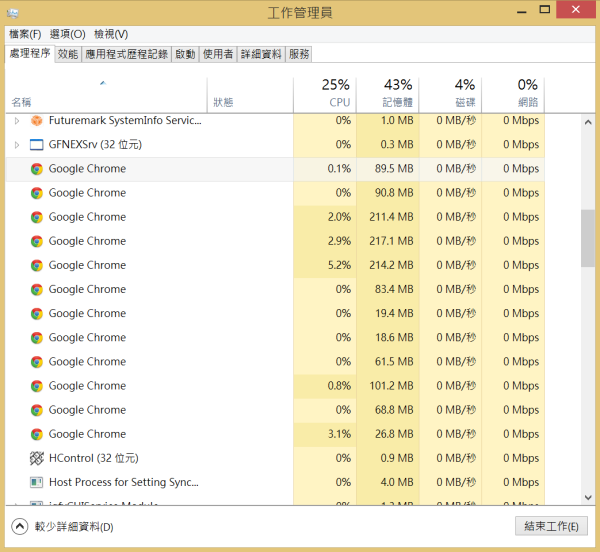The width and height of the screenshot is (600, 552).
Task: Sort by the 網路 0% column header
Action: point(513,95)
